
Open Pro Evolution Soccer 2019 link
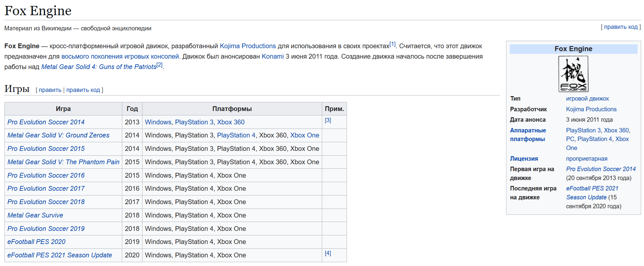pos(46,229)
